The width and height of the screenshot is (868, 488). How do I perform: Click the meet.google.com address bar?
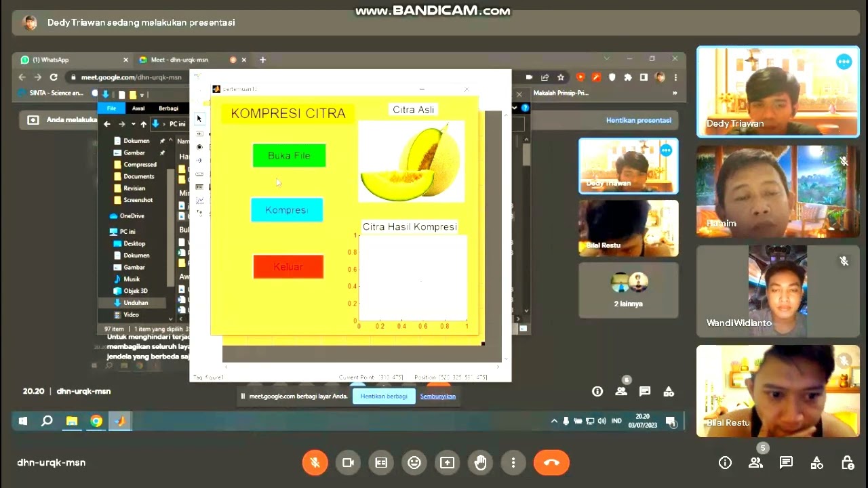[132, 77]
